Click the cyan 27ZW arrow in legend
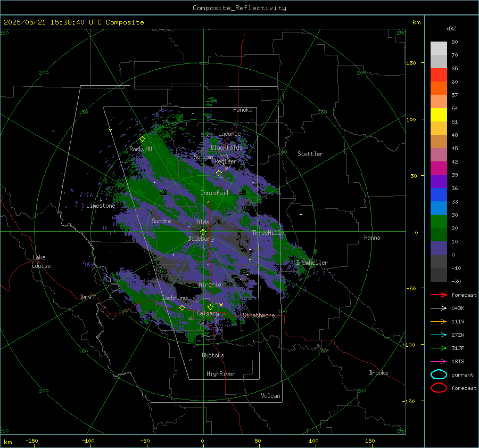Image resolution: width=479 pixels, height=448 pixels. [439, 335]
